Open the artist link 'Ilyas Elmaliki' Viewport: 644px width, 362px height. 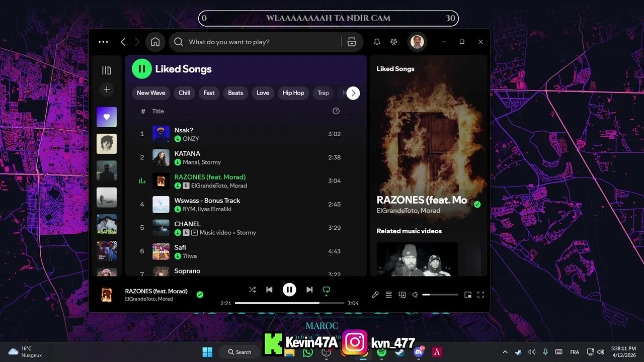215,209
